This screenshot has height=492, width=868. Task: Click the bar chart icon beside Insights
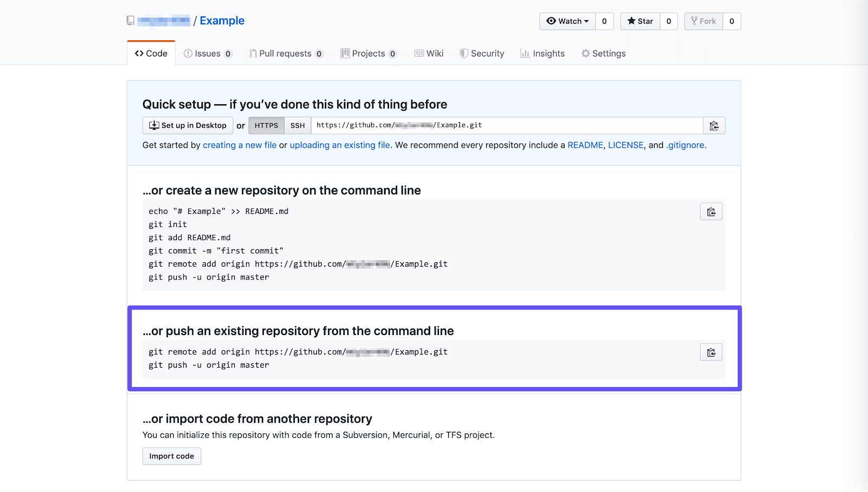(524, 53)
